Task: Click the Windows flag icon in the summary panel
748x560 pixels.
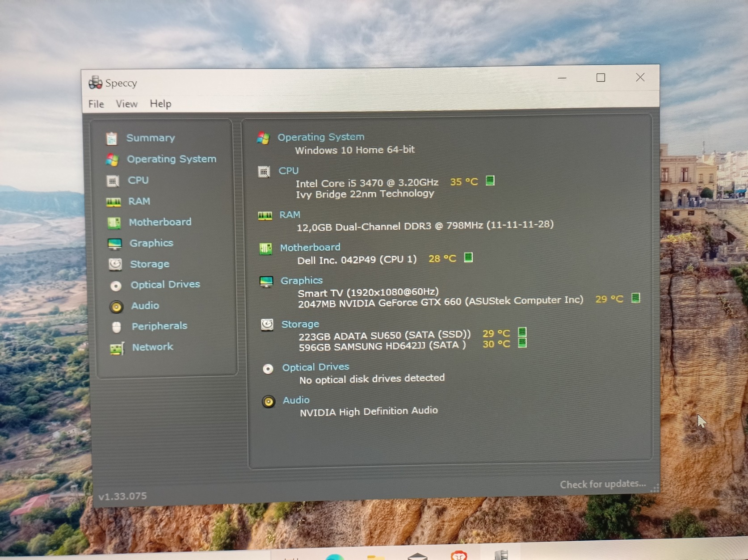Action: point(263,138)
